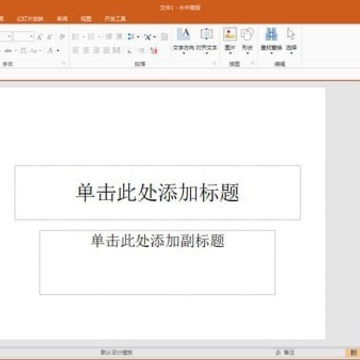The height and width of the screenshot is (360, 360).
Task: Switch to the Review (审阅) tab
Action: (62, 19)
